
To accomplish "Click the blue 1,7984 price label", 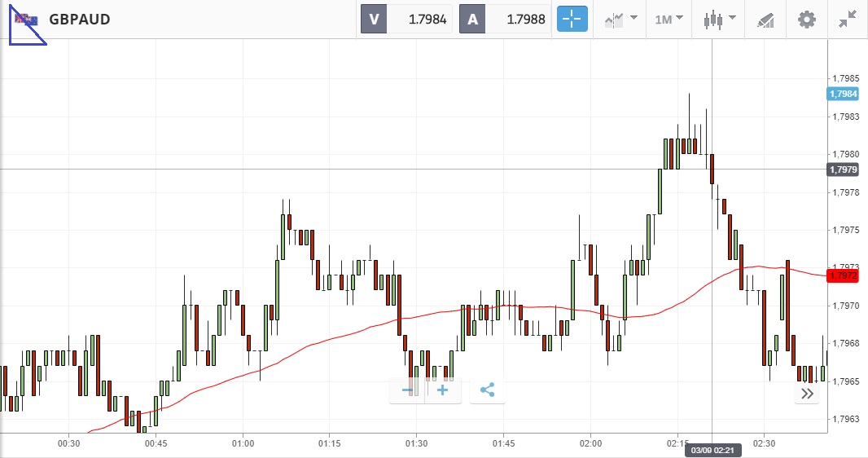I will (843, 94).
